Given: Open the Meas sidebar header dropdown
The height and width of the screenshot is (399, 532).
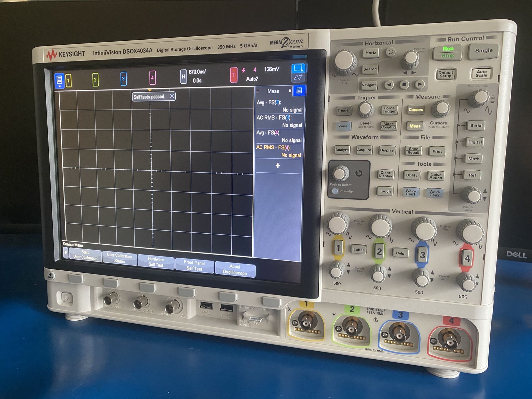Looking at the screenshot, I should [x=273, y=91].
